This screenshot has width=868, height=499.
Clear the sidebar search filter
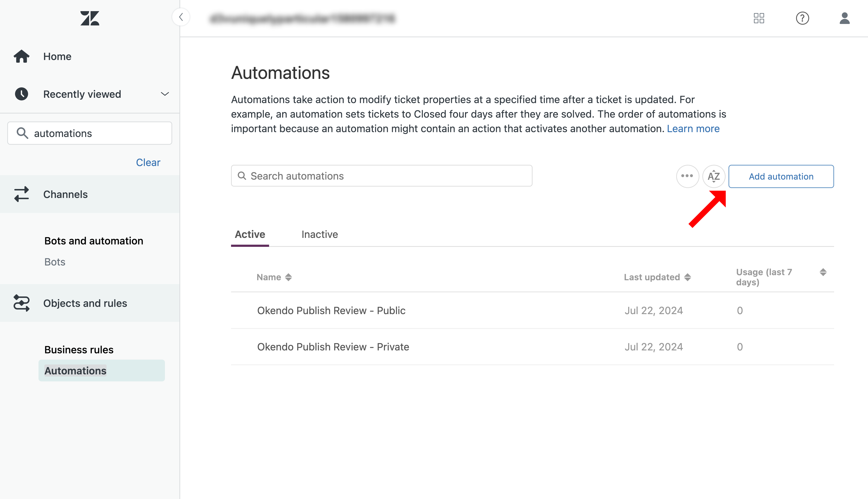(x=148, y=162)
